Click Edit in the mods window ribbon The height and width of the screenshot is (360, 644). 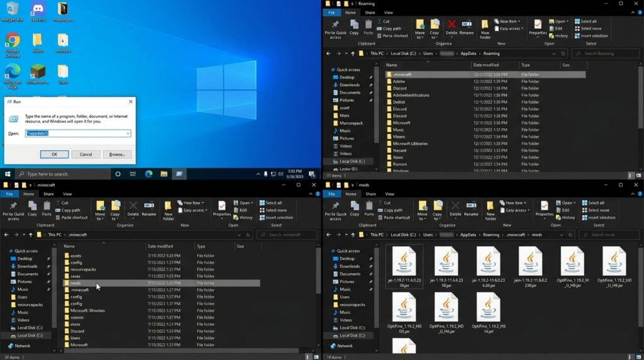(563, 210)
